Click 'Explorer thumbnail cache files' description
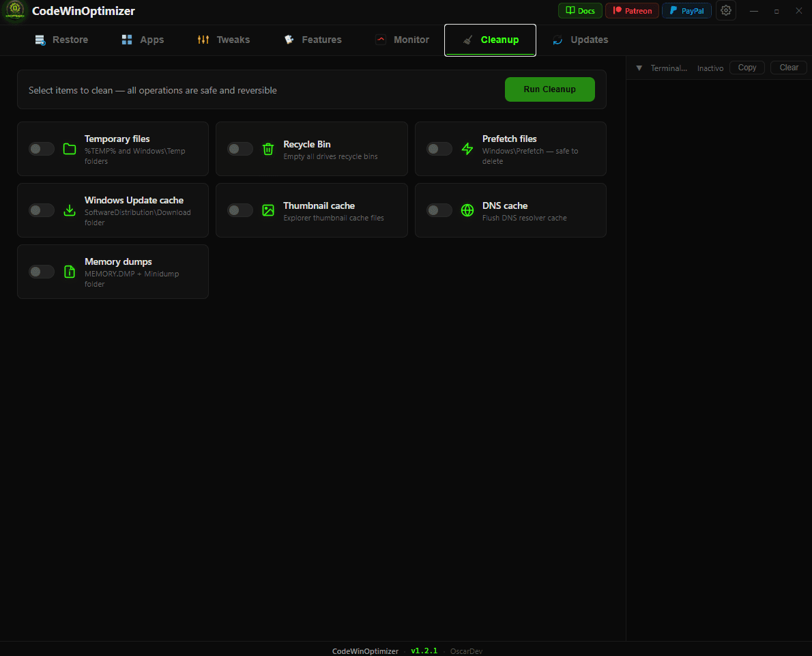This screenshot has width=812, height=656. pyautogui.click(x=334, y=218)
